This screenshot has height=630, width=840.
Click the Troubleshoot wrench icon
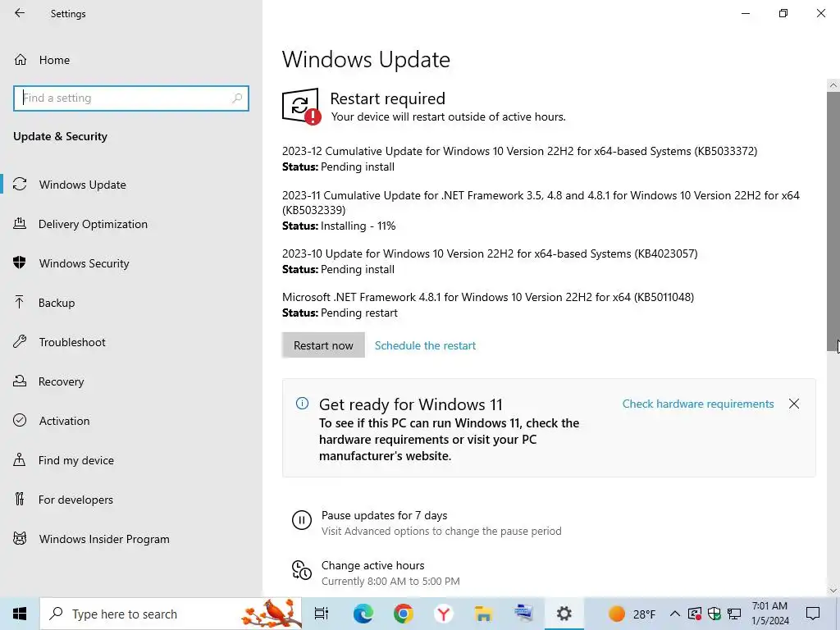point(20,341)
